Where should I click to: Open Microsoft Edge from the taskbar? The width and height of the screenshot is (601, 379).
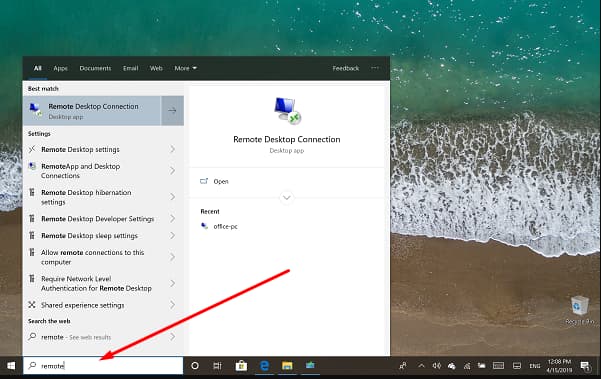point(264,366)
